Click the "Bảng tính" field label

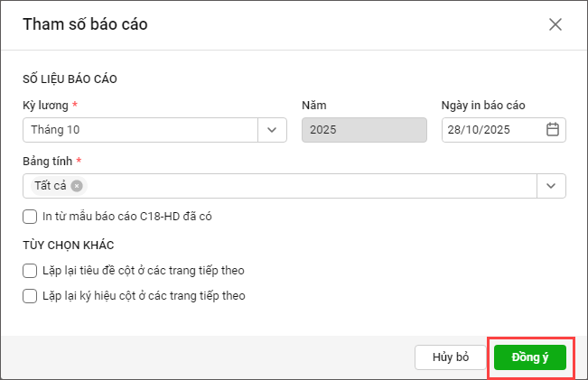(48, 161)
